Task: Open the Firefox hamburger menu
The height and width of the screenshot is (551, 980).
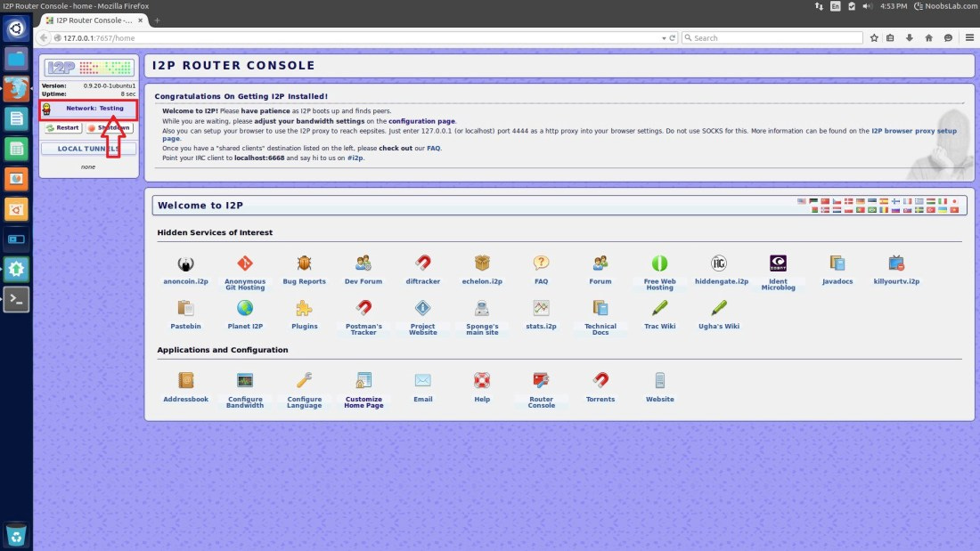Action: 969,38
